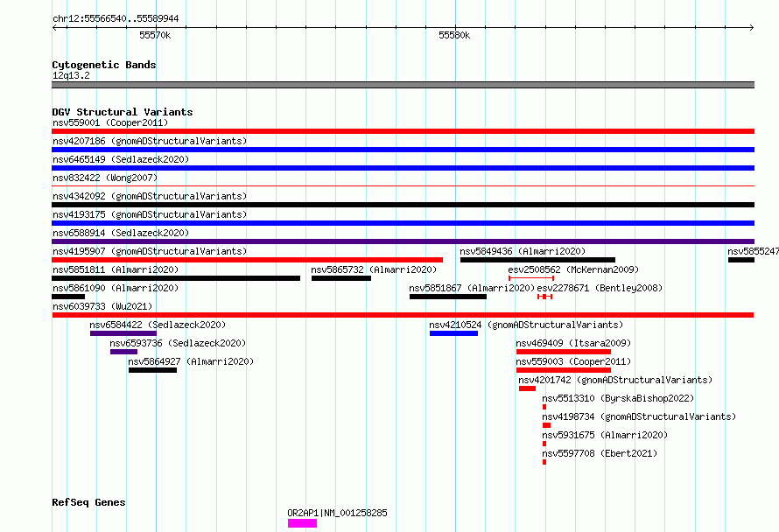This screenshot has height=532, width=779.
Task: Select the nsv5513310 (ByrskaBishop2022) red marker
Action: [x=544, y=407]
